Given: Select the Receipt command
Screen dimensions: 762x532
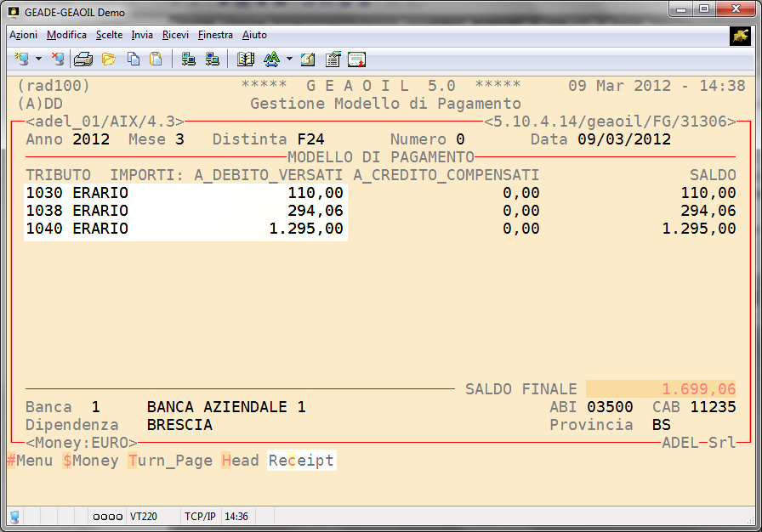Looking at the screenshot, I should click(301, 461).
